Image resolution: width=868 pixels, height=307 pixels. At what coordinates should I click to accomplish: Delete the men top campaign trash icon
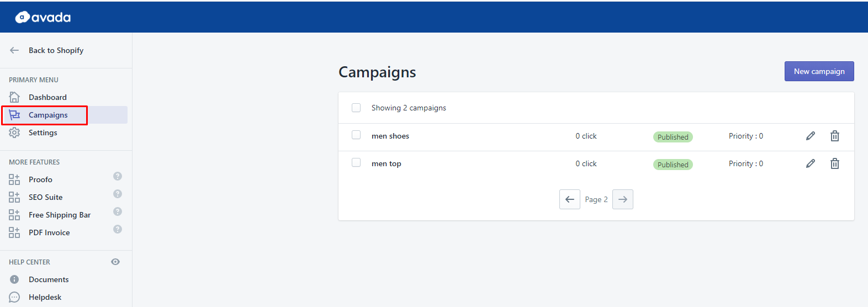[x=835, y=163]
